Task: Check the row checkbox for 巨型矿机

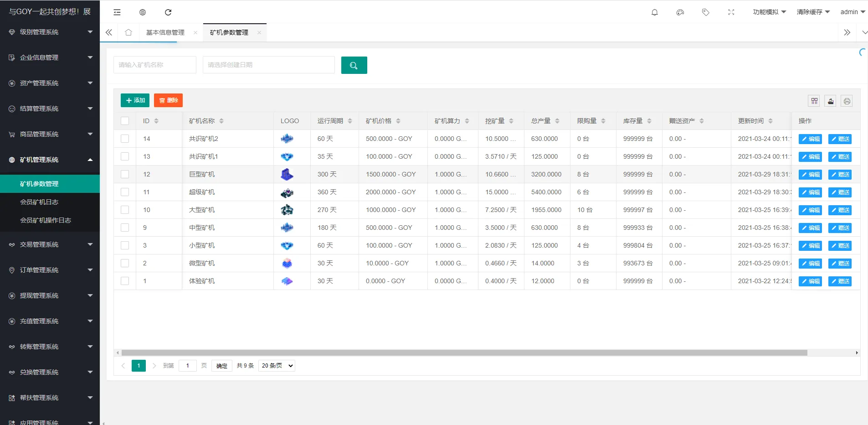Action: coord(125,174)
